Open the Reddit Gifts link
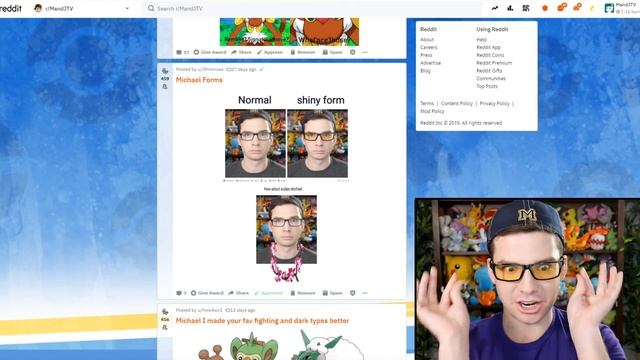 point(489,71)
